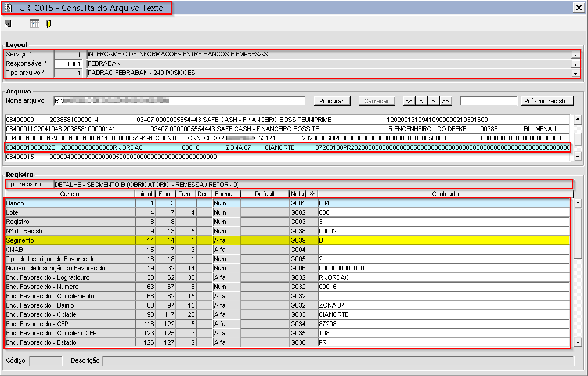Screen dimensions: 588x376
Task: Click the arrow shortcut icon in the toolbar
Action: coord(8,24)
